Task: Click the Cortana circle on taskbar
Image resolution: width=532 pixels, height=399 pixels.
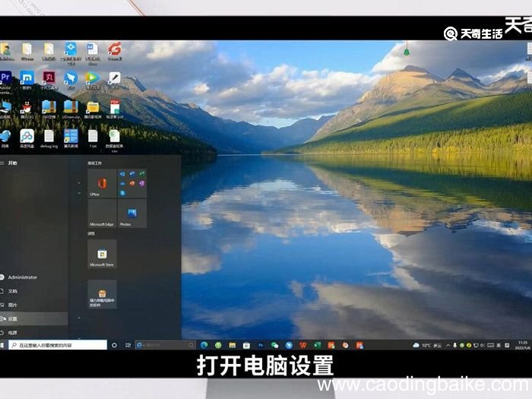Action: pos(114,345)
